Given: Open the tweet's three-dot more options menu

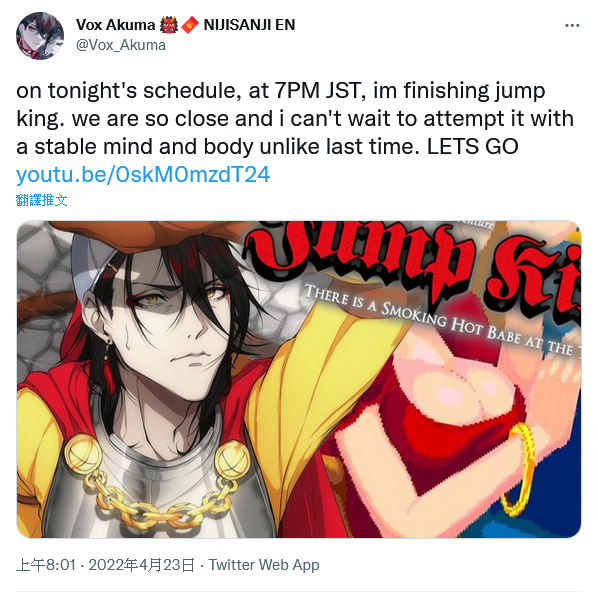Looking at the screenshot, I should [572, 26].
